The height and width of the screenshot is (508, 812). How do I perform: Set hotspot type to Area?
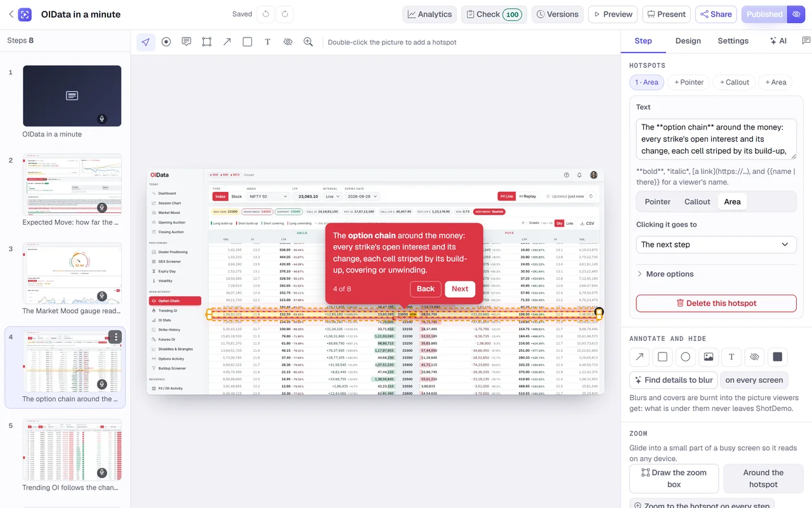pos(732,201)
